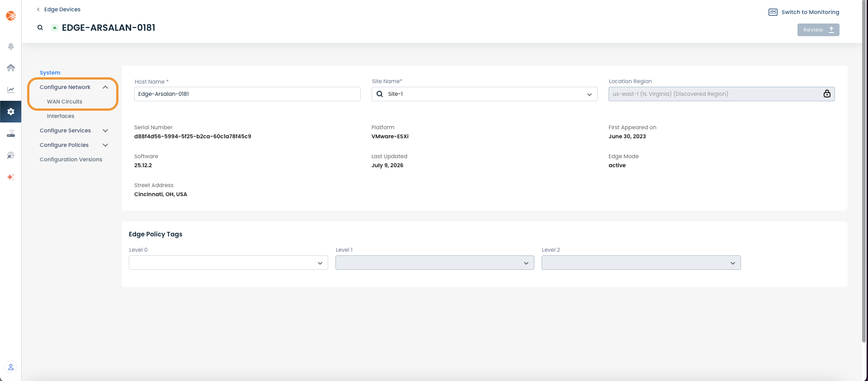Click the search magnifier beside device name

(40, 28)
